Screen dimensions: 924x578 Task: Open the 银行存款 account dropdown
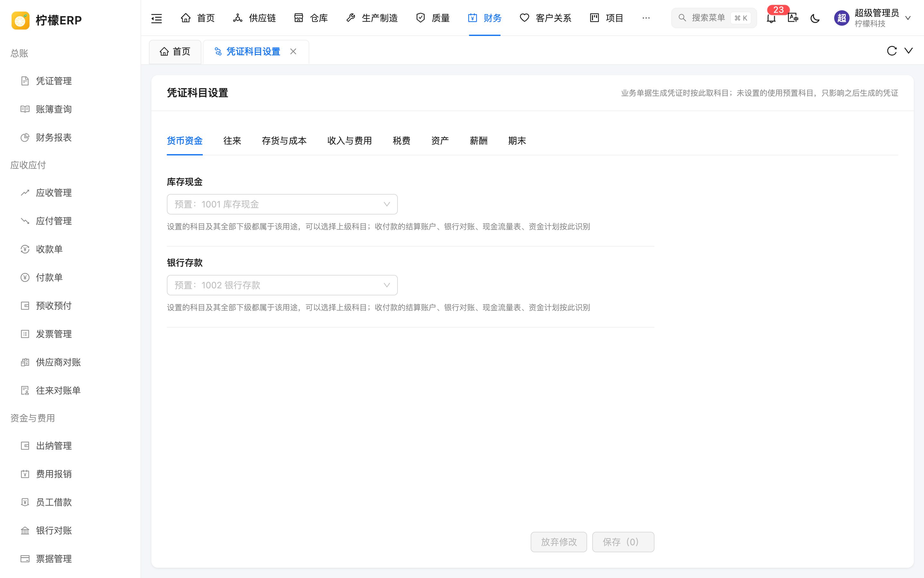(282, 285)
